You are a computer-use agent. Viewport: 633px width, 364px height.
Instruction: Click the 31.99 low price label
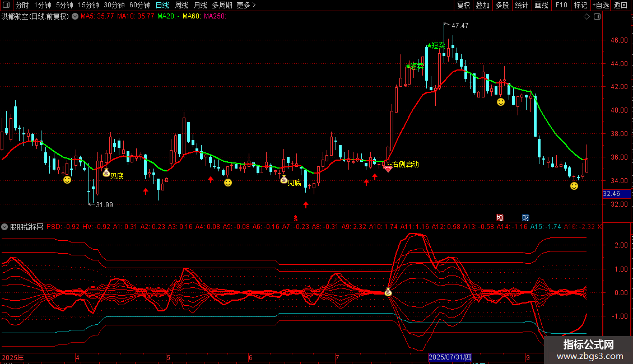click(x=105, y=204)
